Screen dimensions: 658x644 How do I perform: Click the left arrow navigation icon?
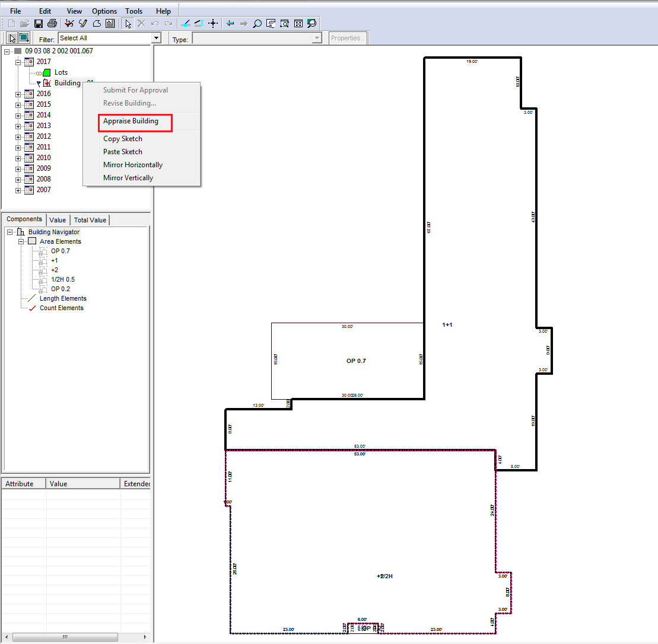point(230,24)
